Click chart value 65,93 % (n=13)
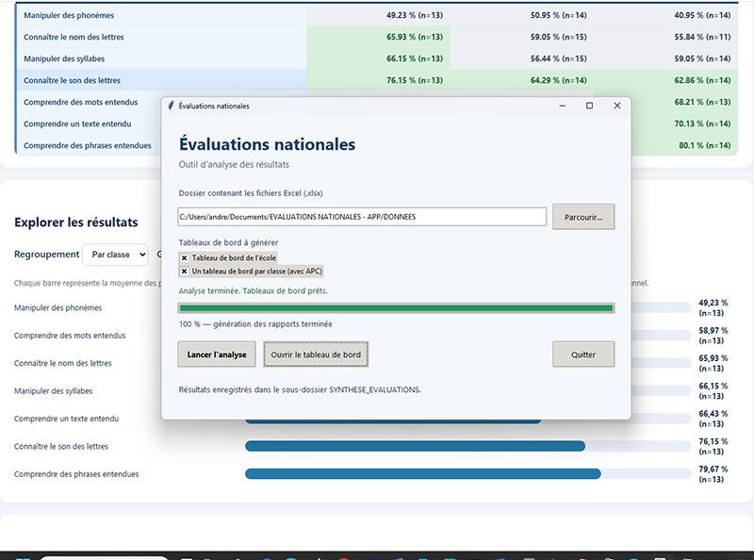 [x=713, y=363]
